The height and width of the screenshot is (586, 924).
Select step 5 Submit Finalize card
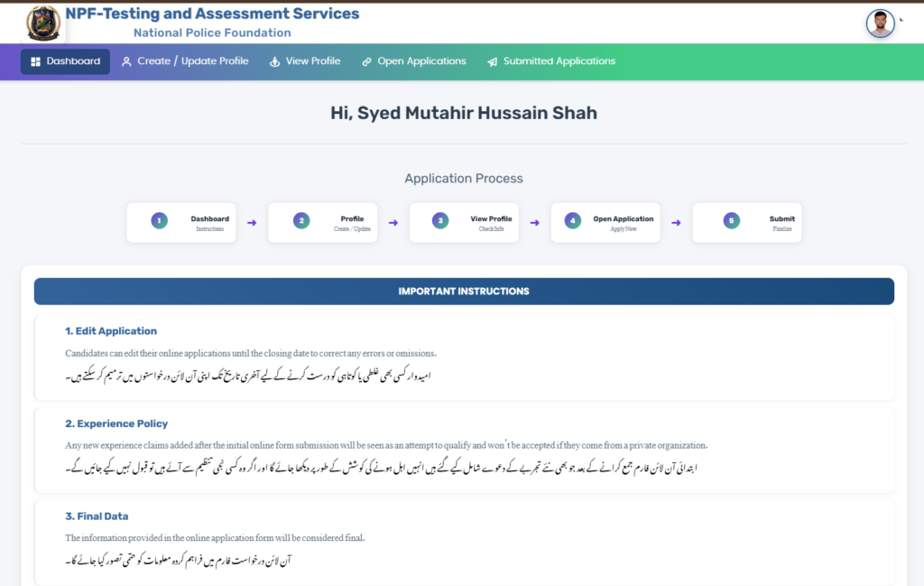(747, 223)
